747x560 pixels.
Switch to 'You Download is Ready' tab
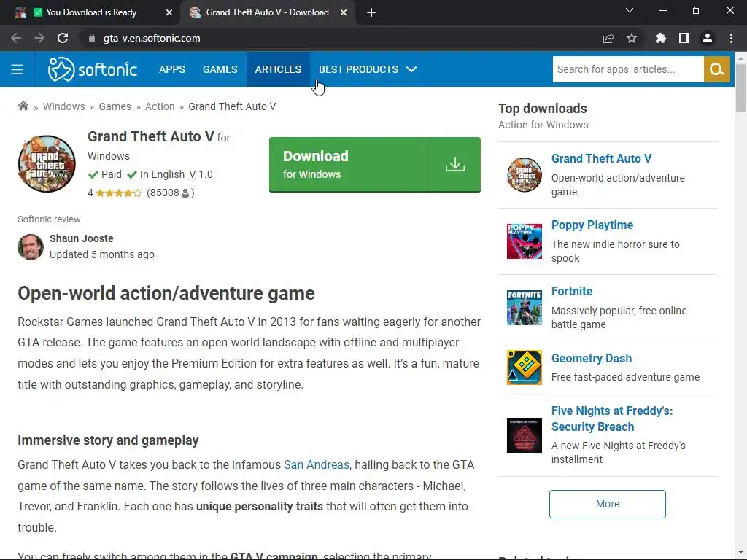tap(91, 12)
